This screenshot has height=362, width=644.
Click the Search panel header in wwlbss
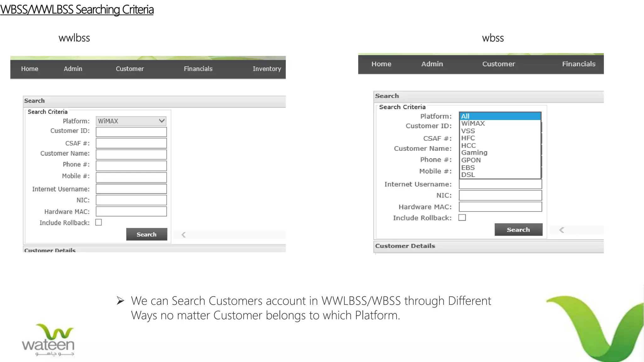pyautogui.click(x=154, y=101)
